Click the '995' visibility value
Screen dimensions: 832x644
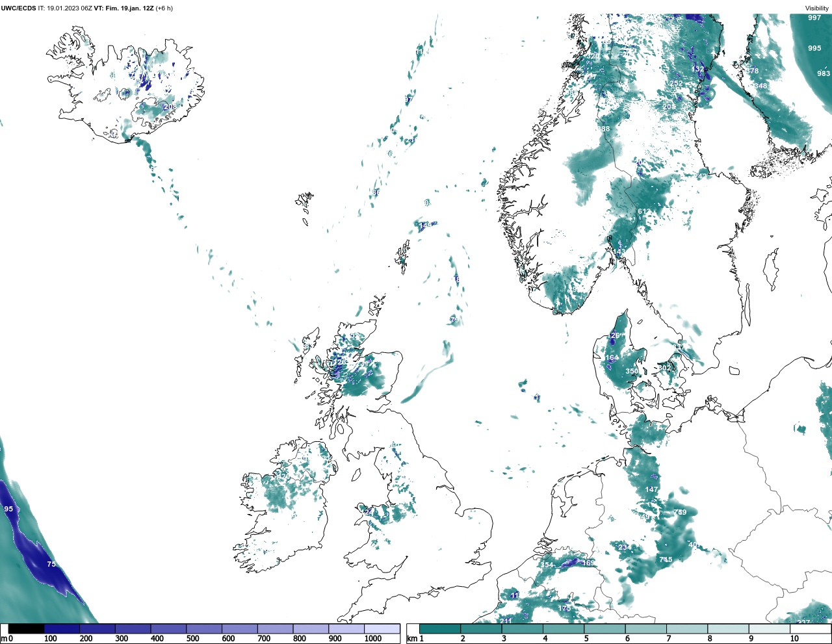click(x=814, y=48)
